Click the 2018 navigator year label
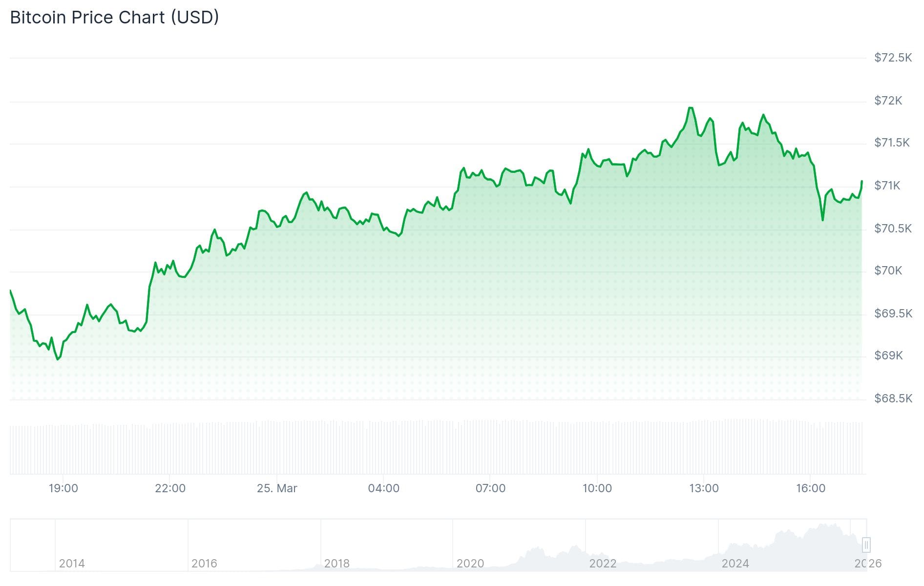Screen dimensions: 924x586 point(337,564)
